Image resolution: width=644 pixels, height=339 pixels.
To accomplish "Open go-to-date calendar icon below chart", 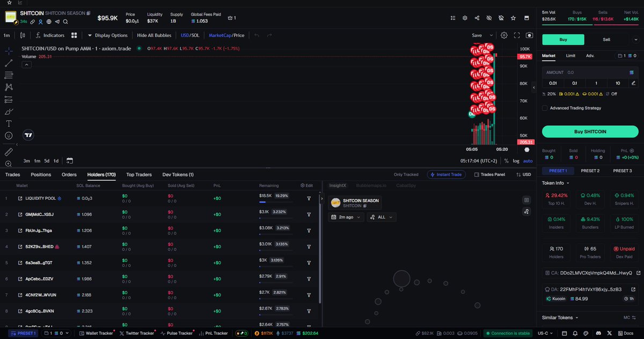I will pyautogui.click(x=69, y=161).
